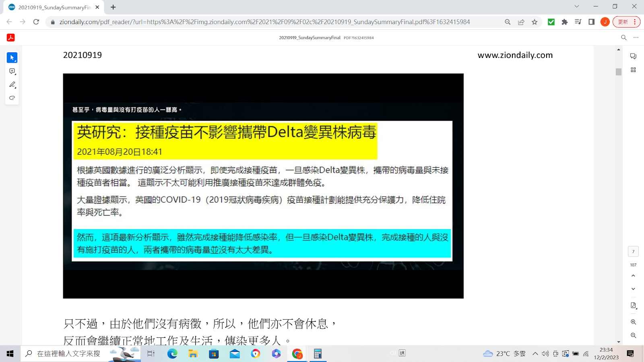
Task: Select the freehand draw loop tool
Action: 12,98
